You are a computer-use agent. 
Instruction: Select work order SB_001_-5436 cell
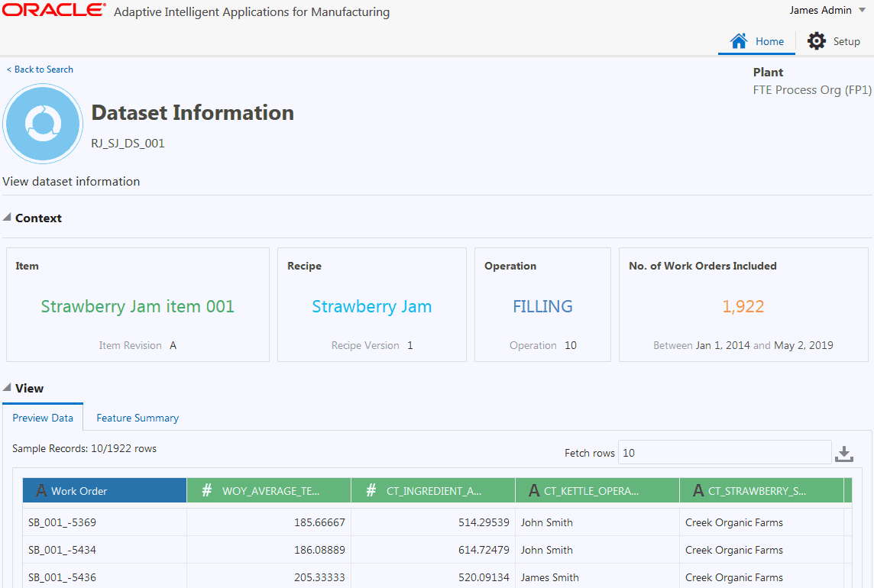click(104, 577)
